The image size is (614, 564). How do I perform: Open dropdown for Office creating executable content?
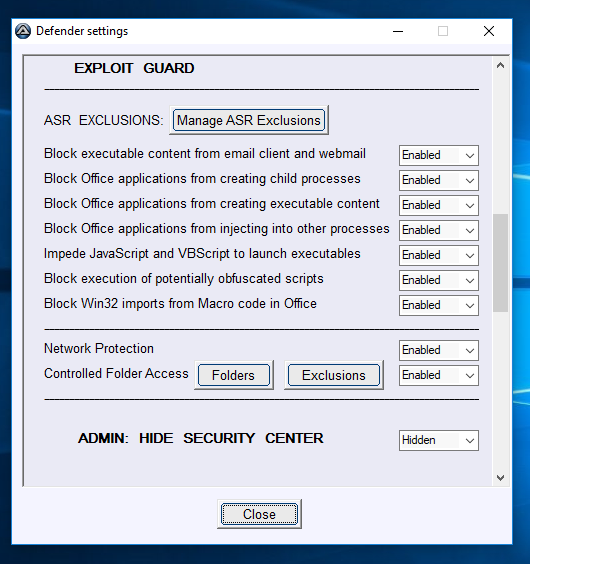click(439, 205)
